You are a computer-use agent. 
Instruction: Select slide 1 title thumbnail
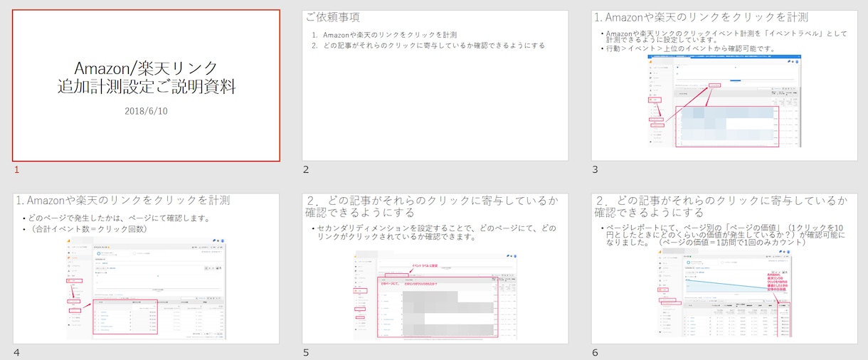pyautogui.click(x=146, y=85)
